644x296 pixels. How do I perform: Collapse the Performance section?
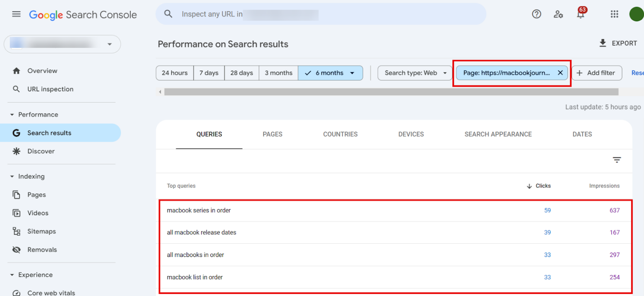coord(12,115)
